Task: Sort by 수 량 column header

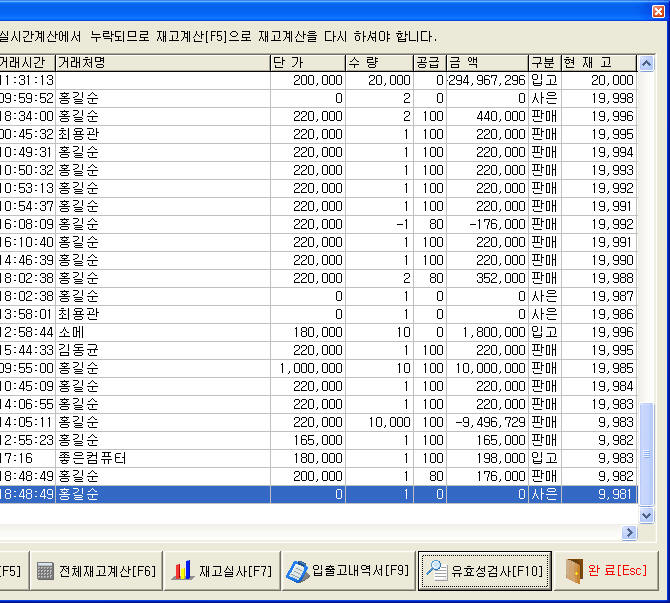Action: [x=379, y=63]
